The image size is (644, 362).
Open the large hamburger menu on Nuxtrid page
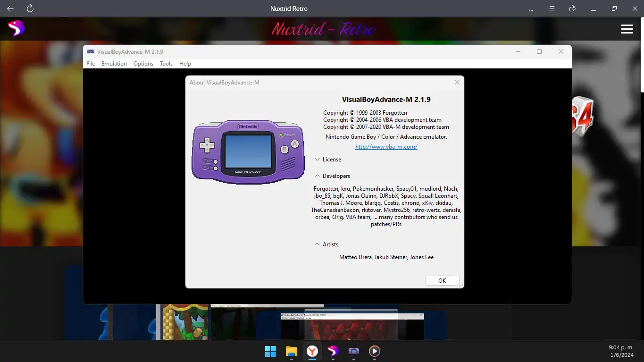[627, 29]
